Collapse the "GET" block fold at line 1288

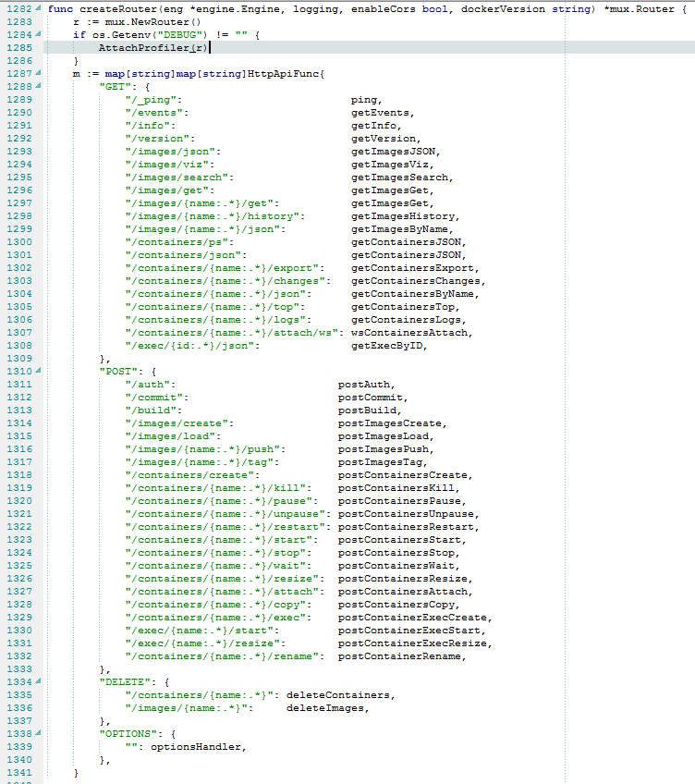39,85
